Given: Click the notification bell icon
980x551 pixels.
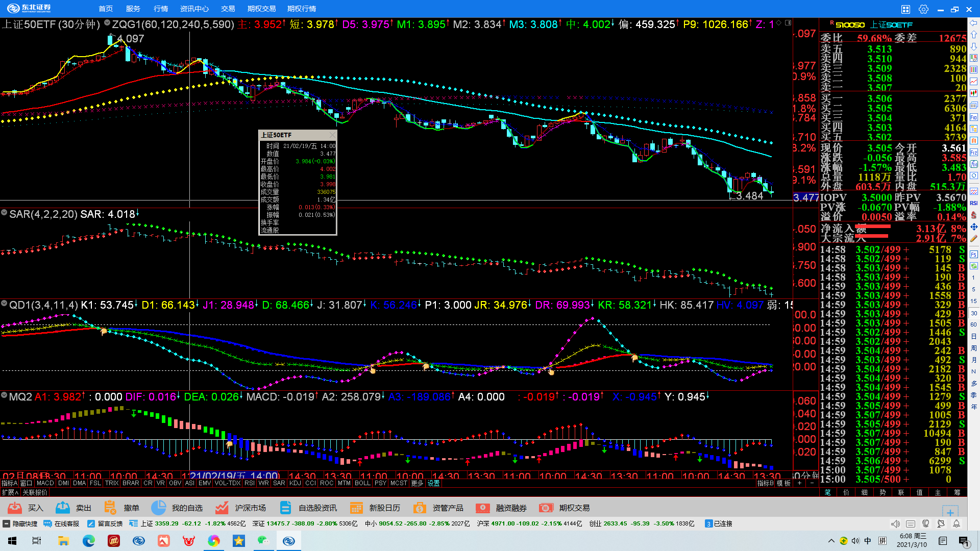Looking at the screenshot, I should 957,523.
